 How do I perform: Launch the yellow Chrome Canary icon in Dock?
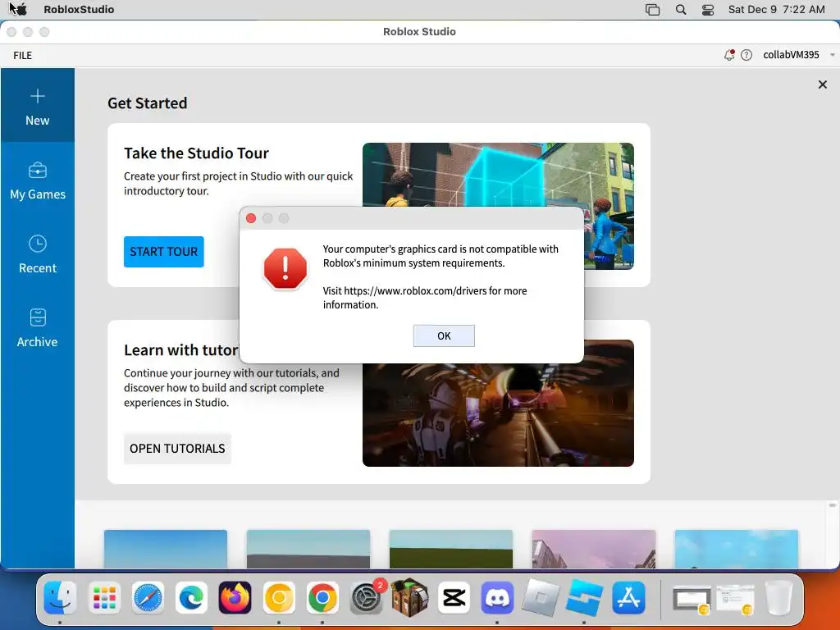(279, 597)
